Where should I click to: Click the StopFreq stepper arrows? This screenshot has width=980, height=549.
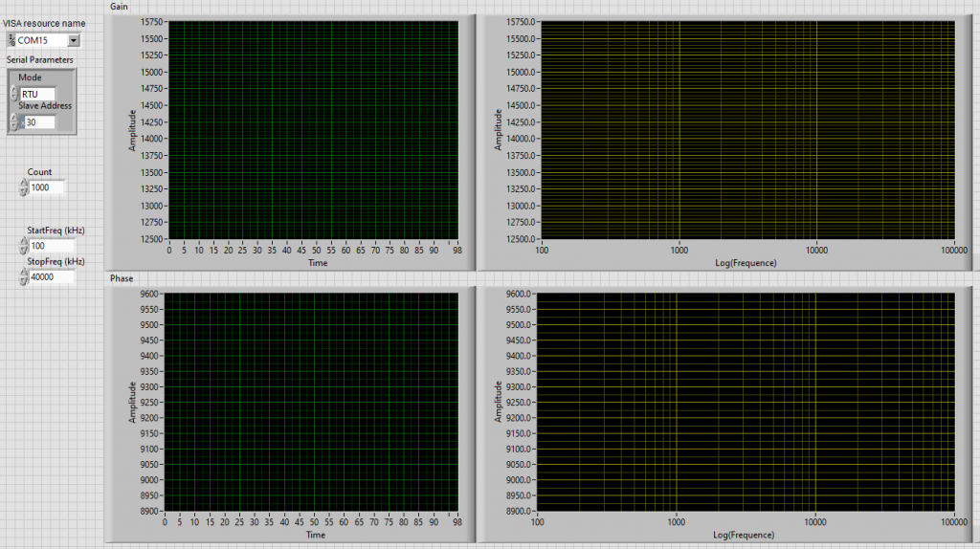point(23,276)
